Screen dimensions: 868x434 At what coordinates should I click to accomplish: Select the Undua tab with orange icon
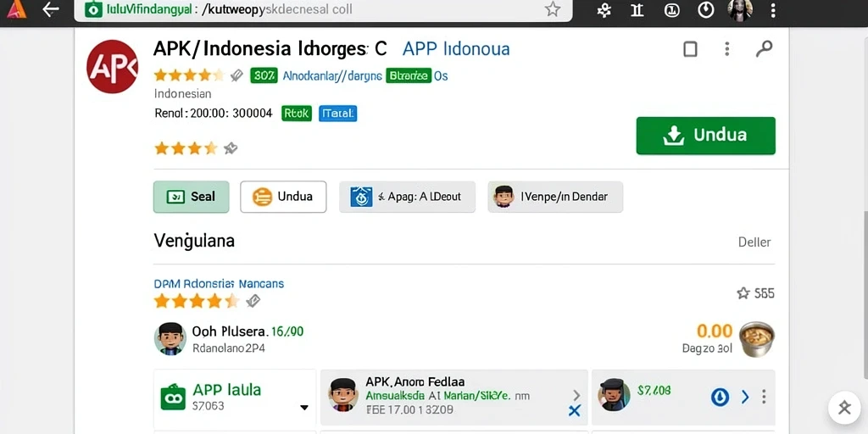283,197
